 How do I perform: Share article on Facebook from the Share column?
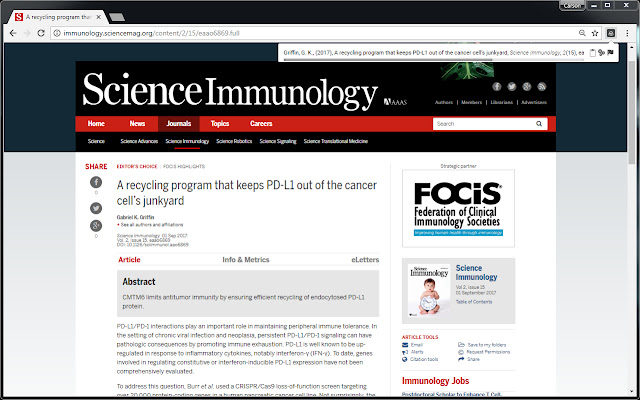(x=96, y=182)
